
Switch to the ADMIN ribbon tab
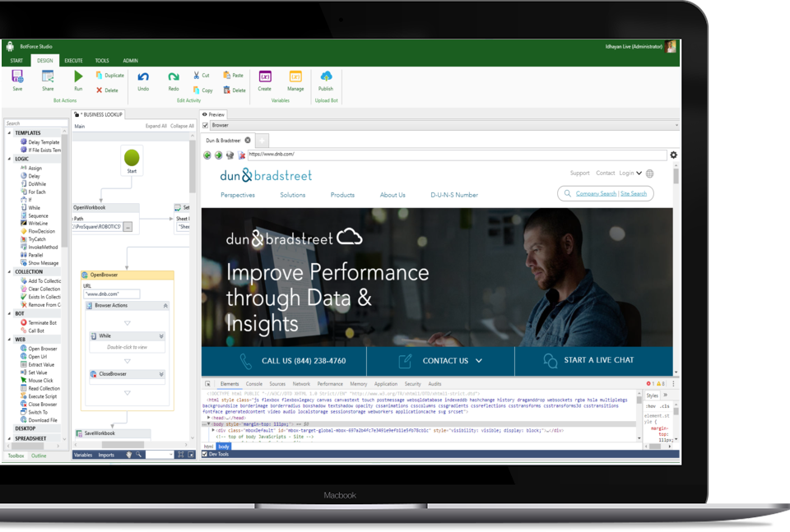point(131,60)
